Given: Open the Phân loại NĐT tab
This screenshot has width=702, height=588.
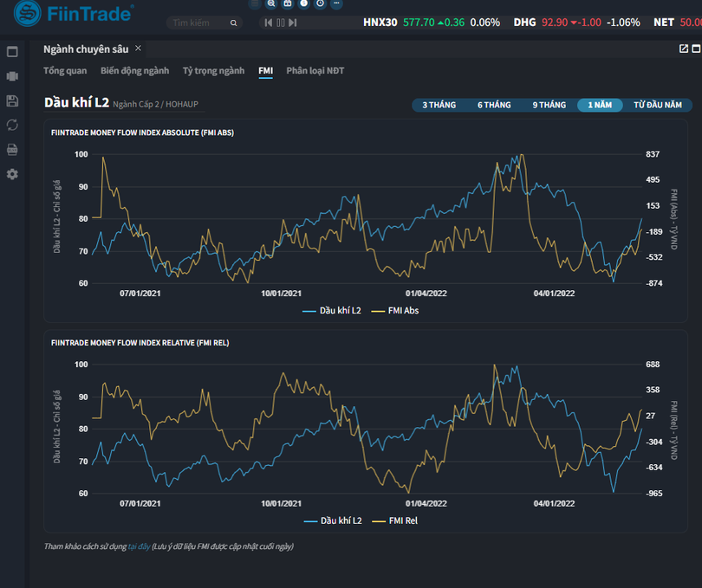Looking at the screenshot, I should 315,70.
